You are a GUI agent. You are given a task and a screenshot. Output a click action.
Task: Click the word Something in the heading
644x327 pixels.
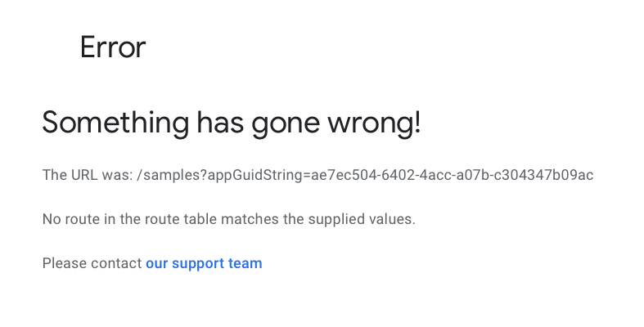pos(115,123)
